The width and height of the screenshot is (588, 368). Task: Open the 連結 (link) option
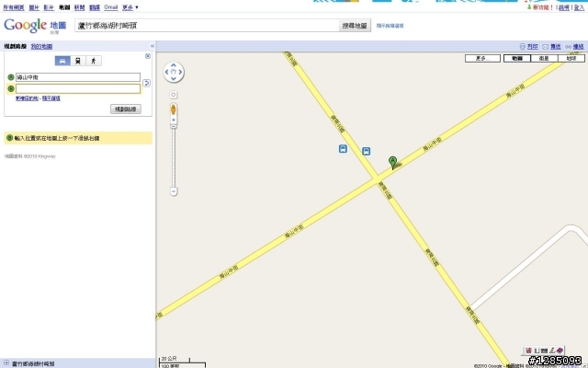tap(578, 47)
